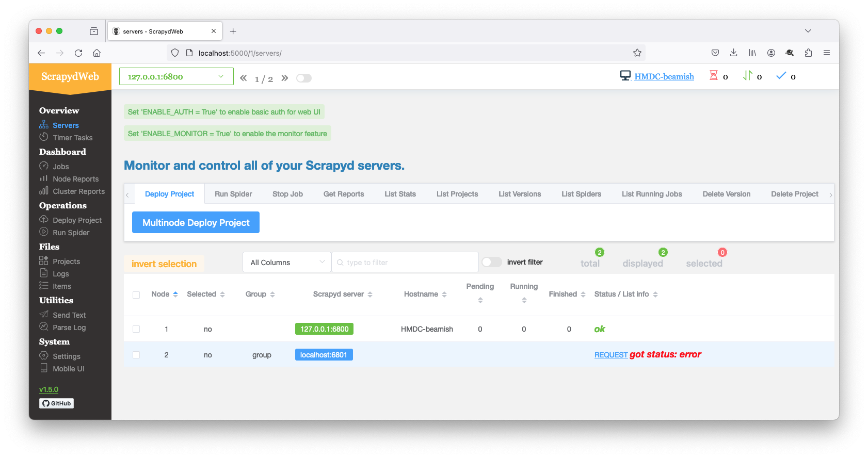Click the running jobs arrows icon
Viewport: 868px width, 458px height.
747,76
